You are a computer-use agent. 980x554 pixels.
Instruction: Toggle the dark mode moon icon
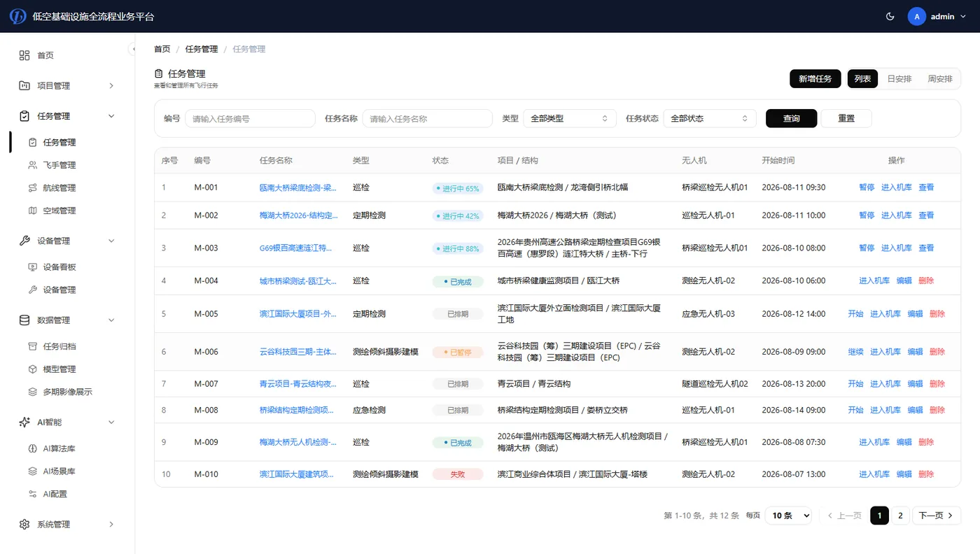(890, 16)
